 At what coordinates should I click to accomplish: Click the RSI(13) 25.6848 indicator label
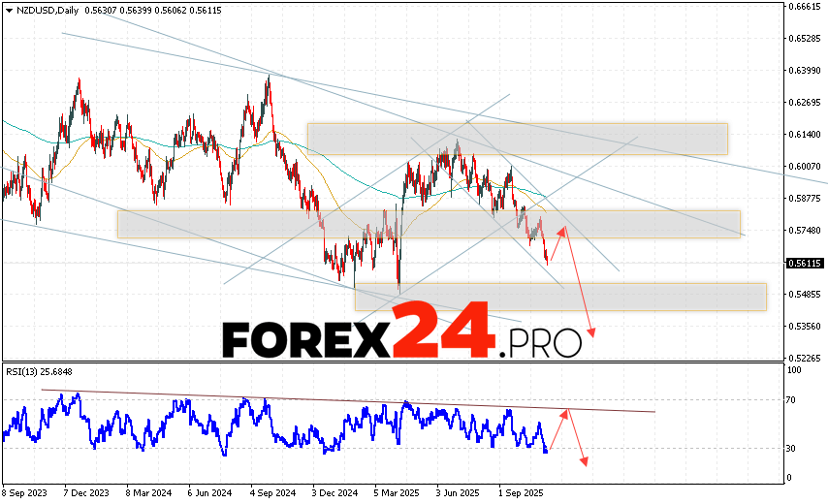point(41,372)
